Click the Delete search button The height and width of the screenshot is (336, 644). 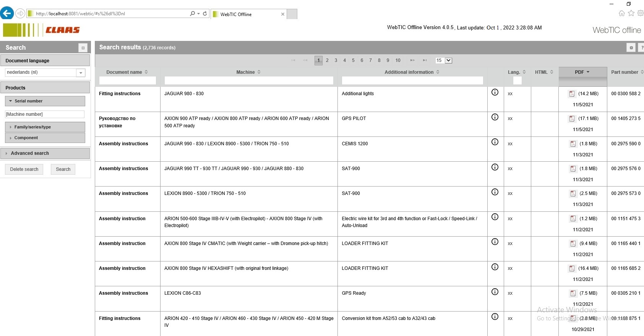24,169
